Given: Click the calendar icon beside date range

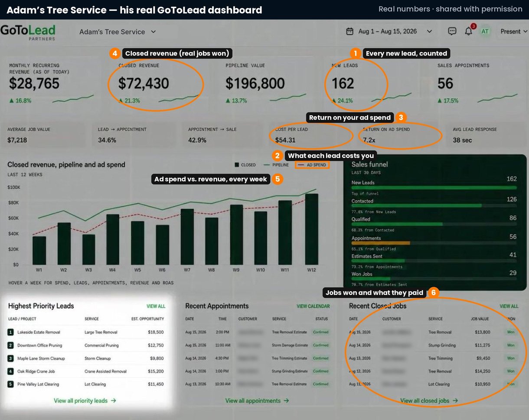Looking at the screenshot, I should [x=349, y=31].
